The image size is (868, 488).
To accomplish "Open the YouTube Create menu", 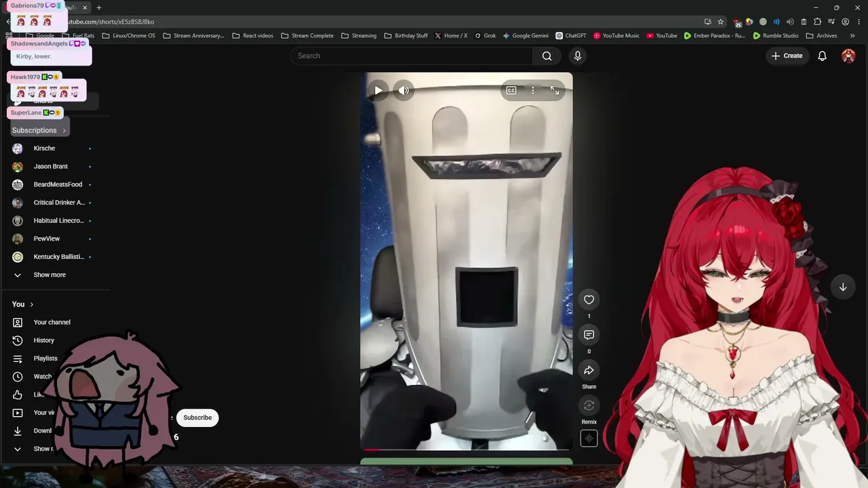I will tap(787, 56).
